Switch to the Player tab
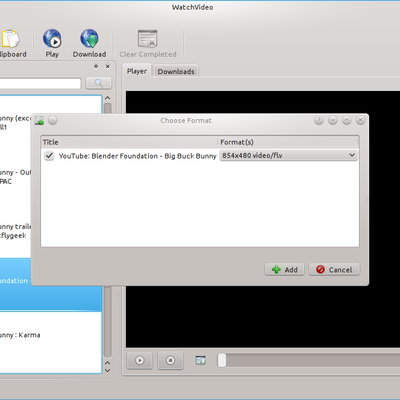The width and height of the screenshot is (400, 400). tap(137, 71)
